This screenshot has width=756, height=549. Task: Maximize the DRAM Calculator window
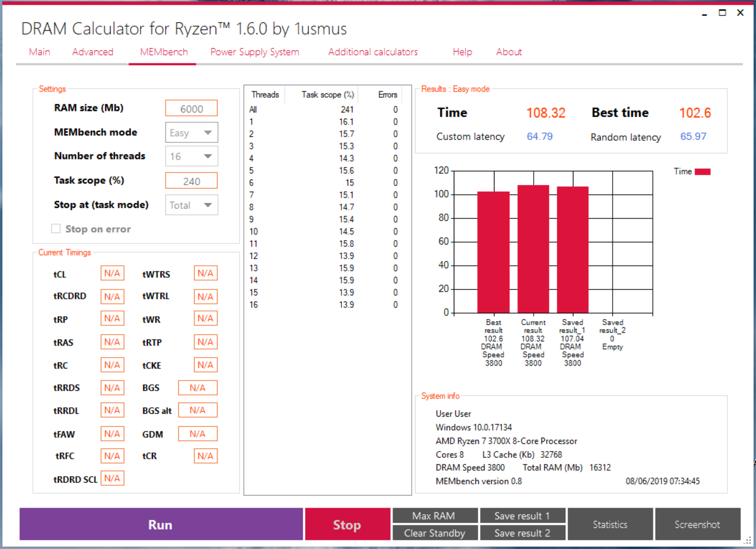tap(723, 13)
